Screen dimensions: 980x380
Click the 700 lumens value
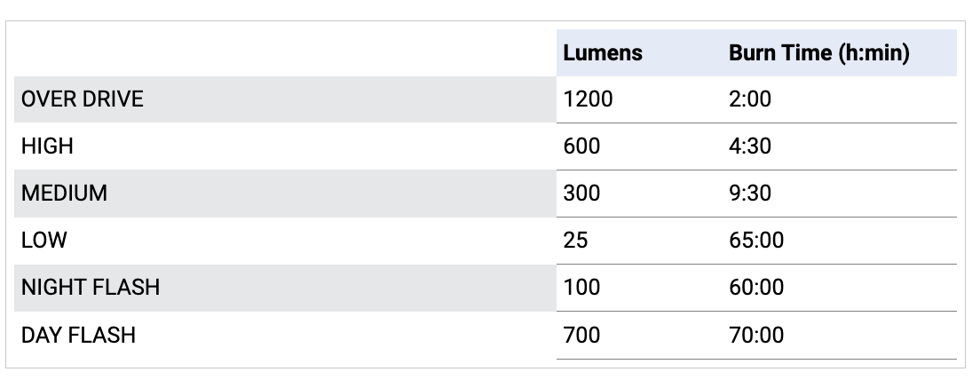(x=582, y=336)
